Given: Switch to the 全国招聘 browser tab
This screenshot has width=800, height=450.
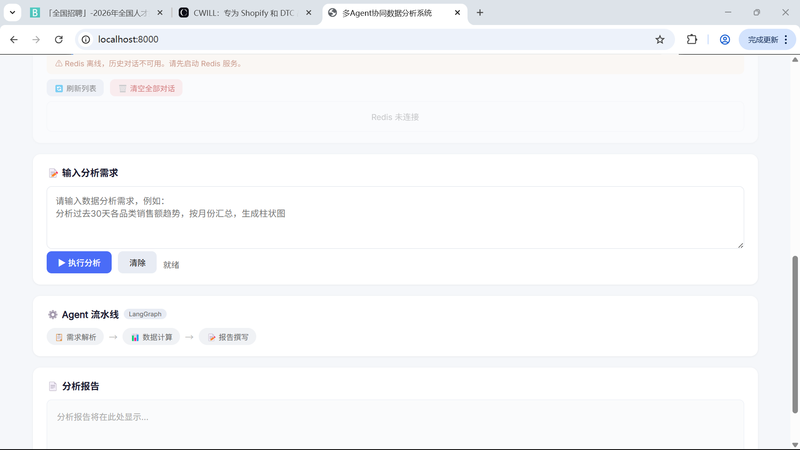Looking at the screenshot, I should [96, 13].
